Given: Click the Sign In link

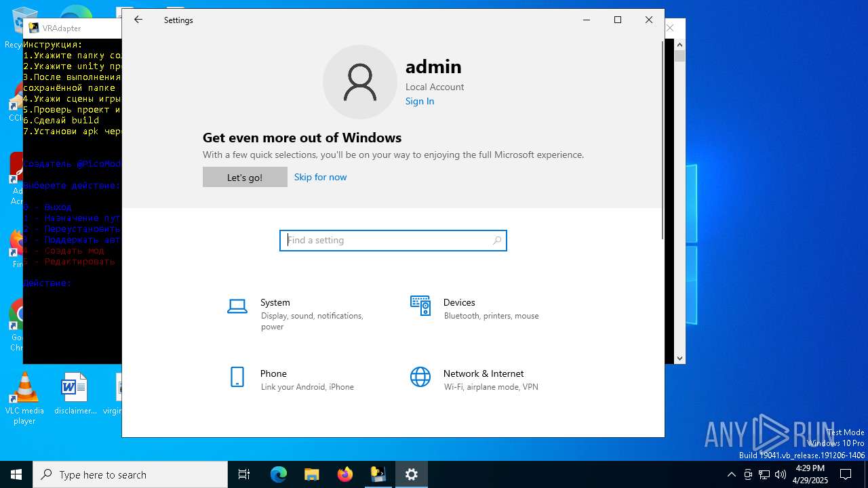Looking at the screenshot, I should [420, 101].
